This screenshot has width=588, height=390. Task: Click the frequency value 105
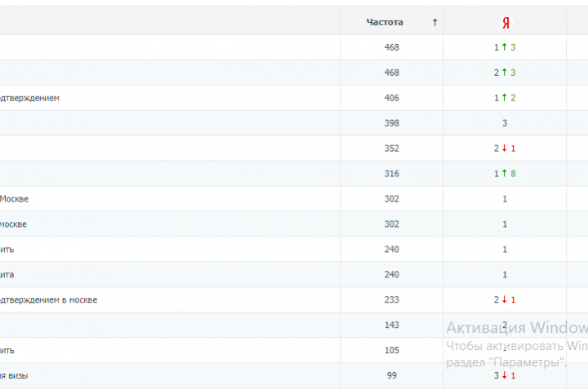[x=391, y=350]
